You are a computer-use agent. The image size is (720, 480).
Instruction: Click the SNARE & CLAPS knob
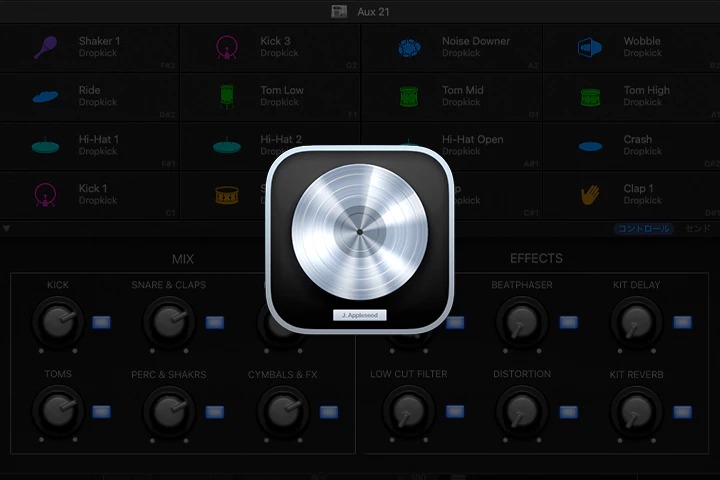169,322
